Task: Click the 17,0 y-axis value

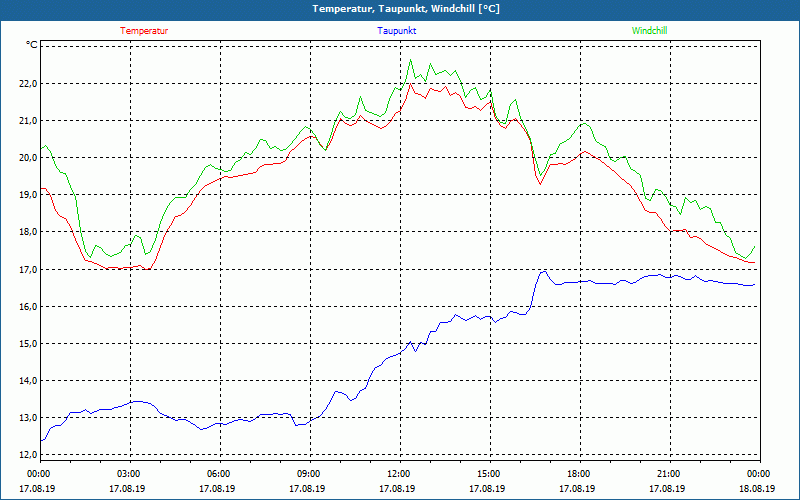Action: point(28,269)
